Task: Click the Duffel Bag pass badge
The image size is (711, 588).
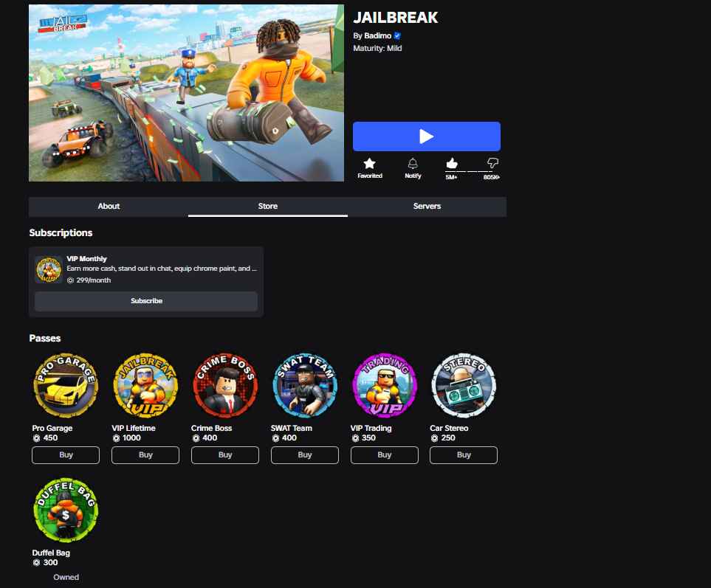Action: [x=66, y=510]
